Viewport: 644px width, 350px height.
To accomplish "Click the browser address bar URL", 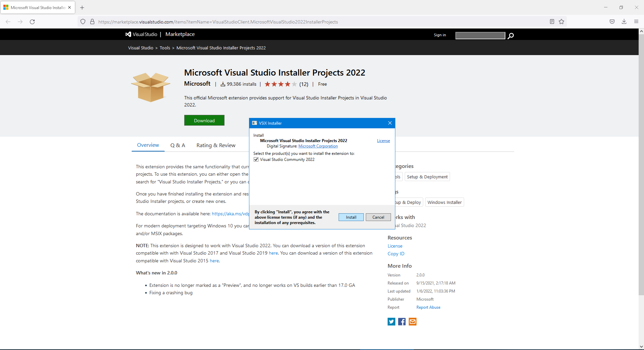I will tap(218, 22).
